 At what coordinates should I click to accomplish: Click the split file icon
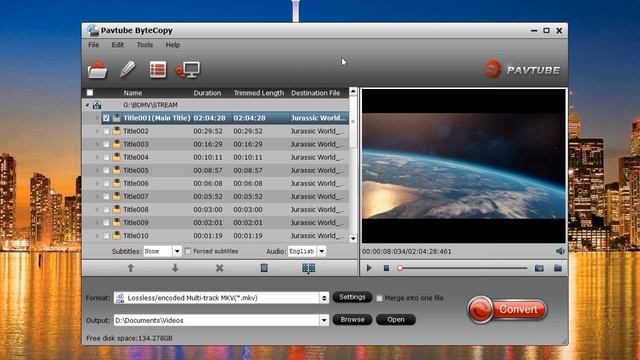pyautogui.click(x=309, y=268)
